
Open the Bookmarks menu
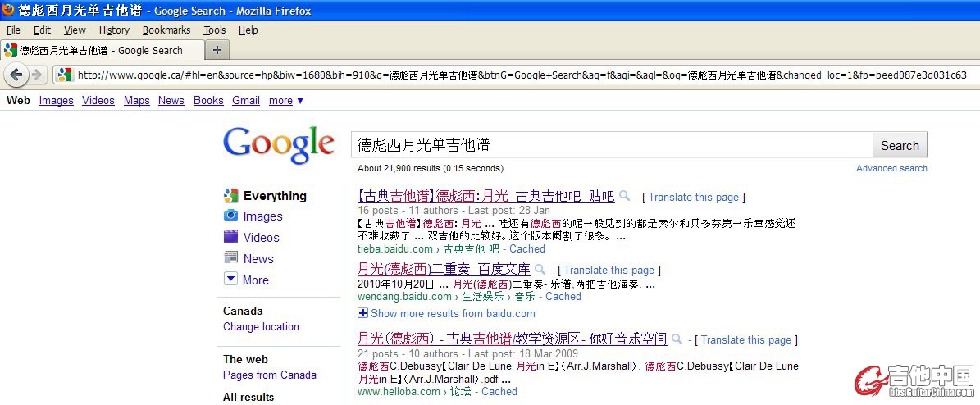[x=166, y=30]
